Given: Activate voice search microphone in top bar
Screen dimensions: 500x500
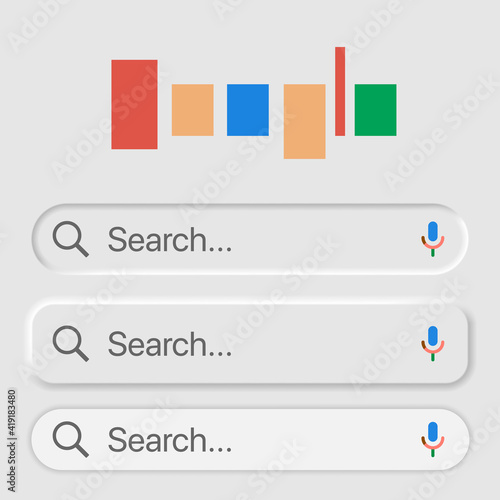Looking at the screenshot, I should coord(433,239).
